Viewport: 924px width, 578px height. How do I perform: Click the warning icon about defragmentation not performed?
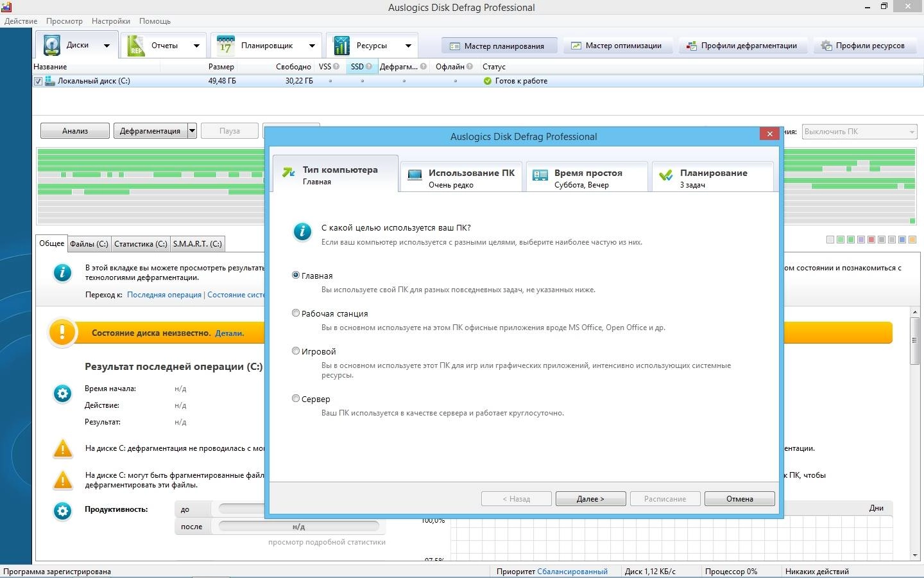point(63,448)
